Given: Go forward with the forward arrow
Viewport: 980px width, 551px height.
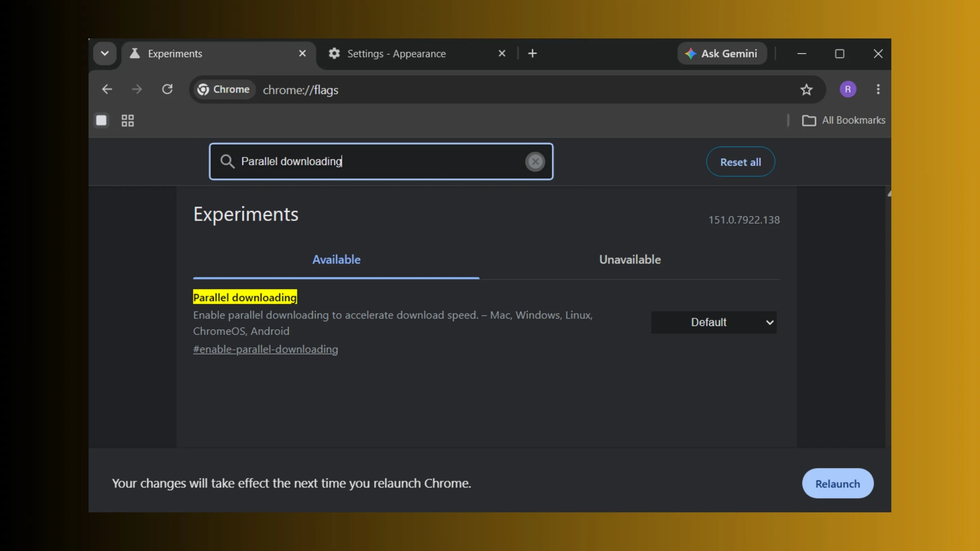Looking at the screenshot, I should click(x=136, y=89).
